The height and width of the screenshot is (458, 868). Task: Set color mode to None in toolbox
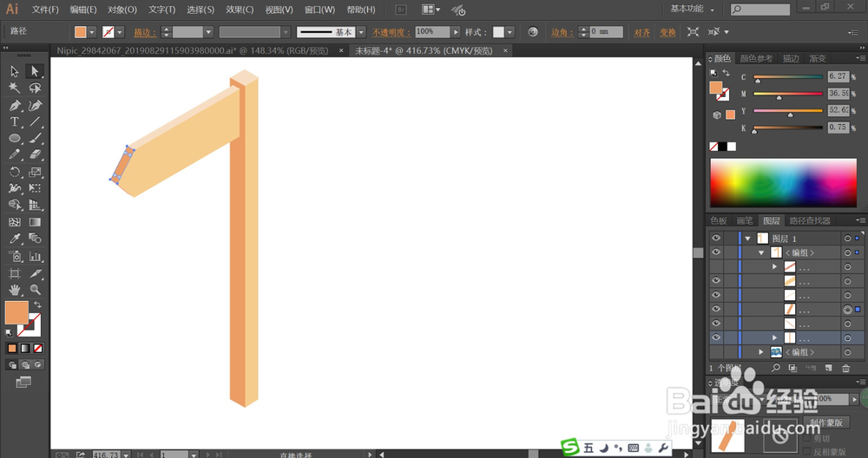[x=37, y=349]
